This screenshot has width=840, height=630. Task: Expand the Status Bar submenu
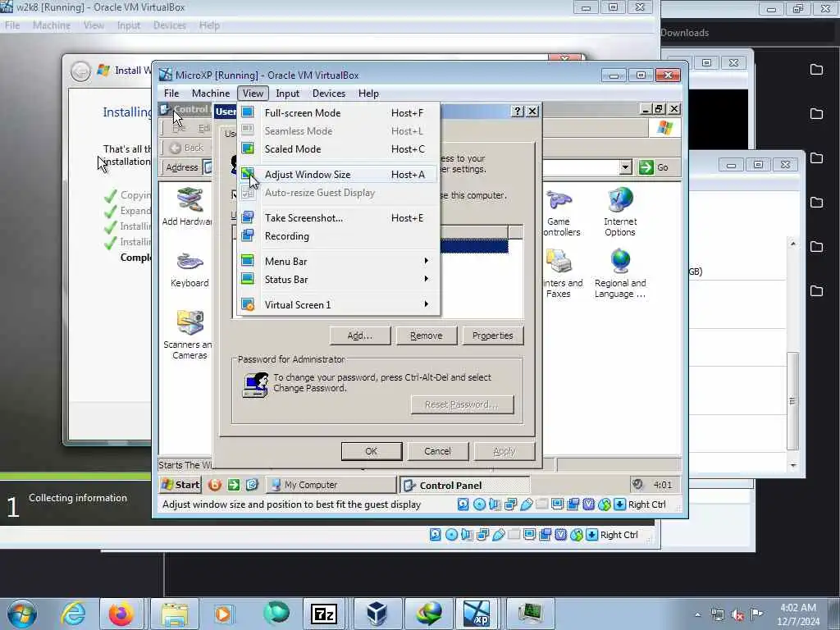pyautogui.click(x=338, y=280)
